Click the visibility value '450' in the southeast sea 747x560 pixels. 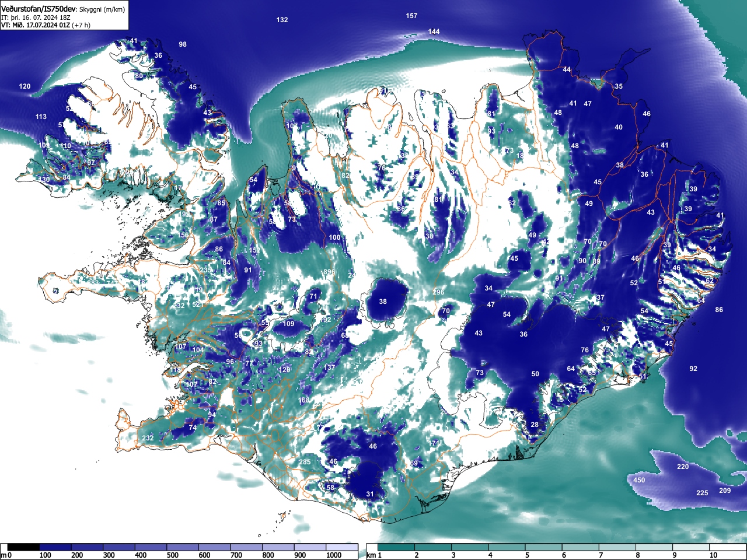point(639,480)
